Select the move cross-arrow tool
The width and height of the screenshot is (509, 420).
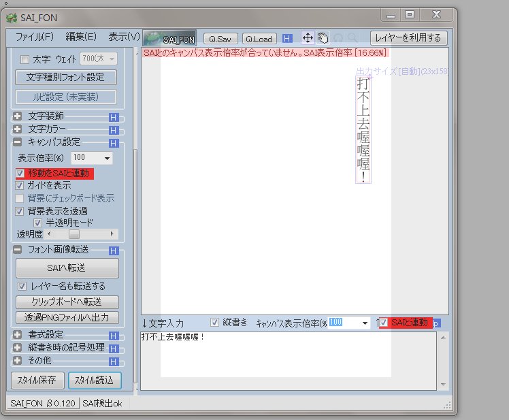coord(308,38)
